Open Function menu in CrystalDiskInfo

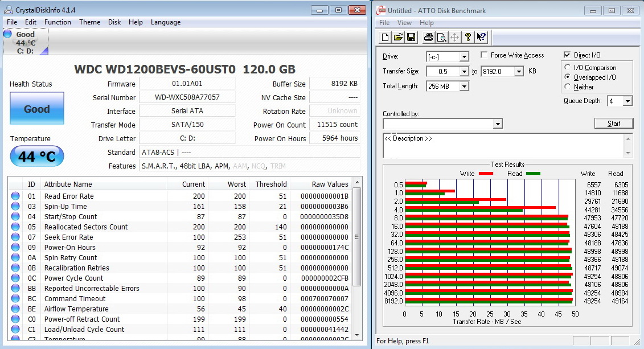click(x=58, y=22)
